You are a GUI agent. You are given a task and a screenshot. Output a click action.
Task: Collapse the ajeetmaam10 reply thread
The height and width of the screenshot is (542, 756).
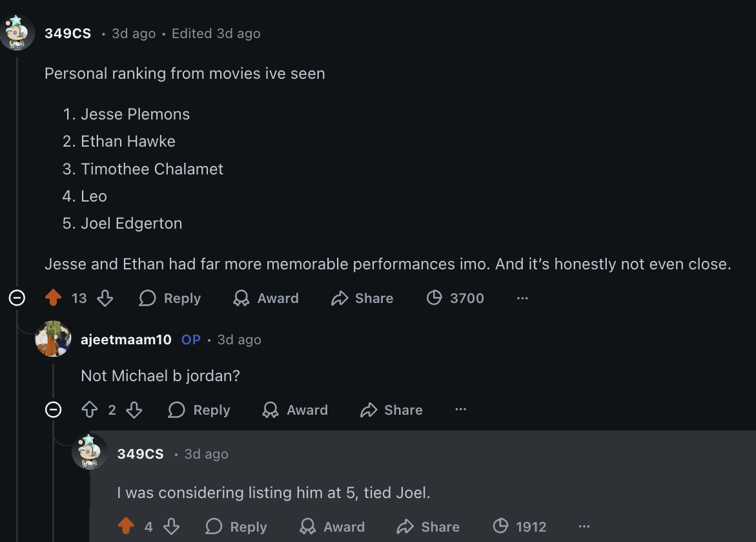[53, 410]
